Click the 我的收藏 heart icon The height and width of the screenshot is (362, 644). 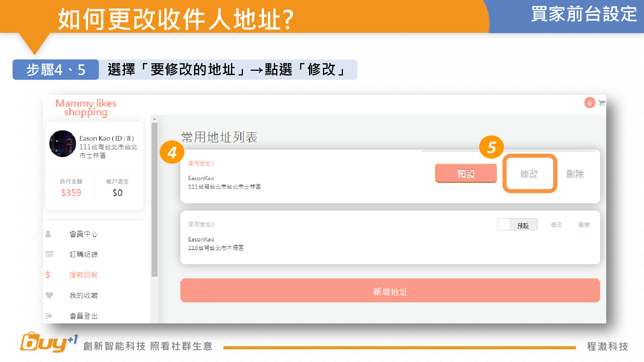pos(49,295)
